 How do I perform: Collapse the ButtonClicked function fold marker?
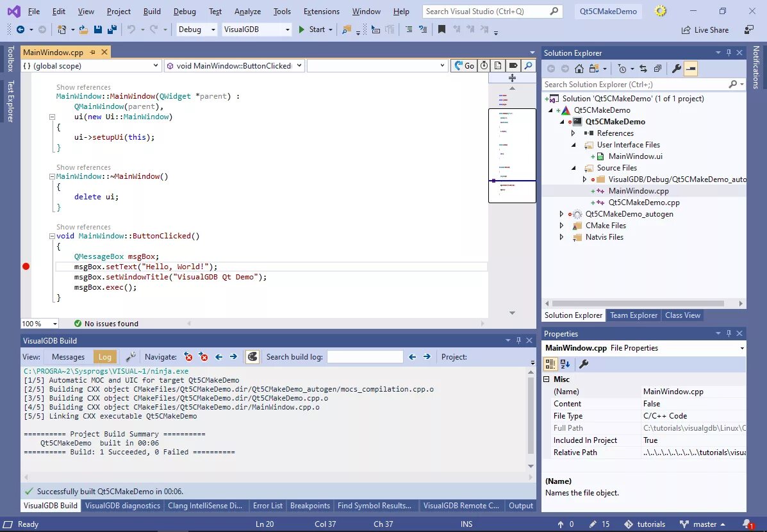(52, 236)
